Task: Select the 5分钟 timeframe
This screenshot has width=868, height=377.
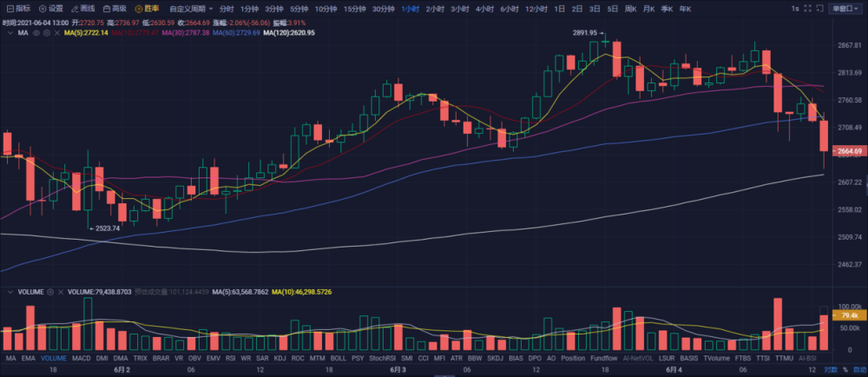Action: (299, 9)
